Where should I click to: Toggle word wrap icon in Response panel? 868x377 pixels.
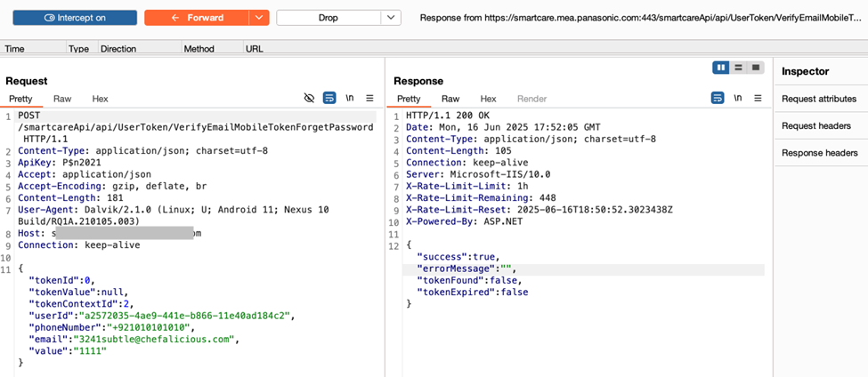718,99
